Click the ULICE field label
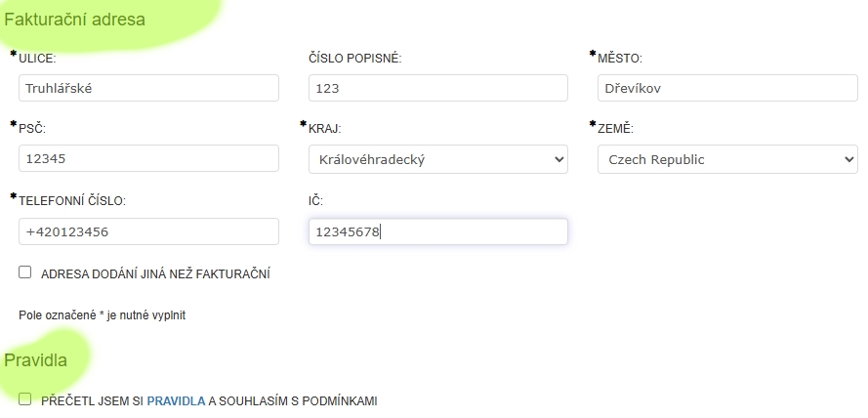Screen dimensions: 868x418 click(37, 59)
